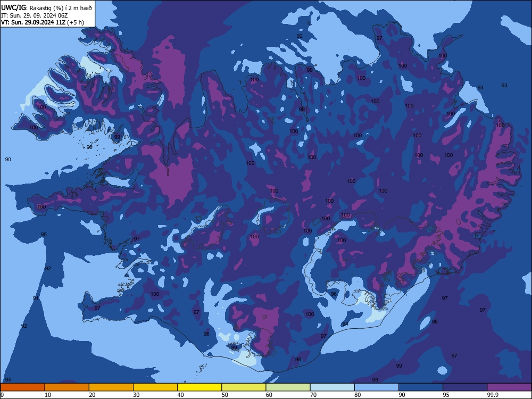This screenshot has height=399, width=532.
Task: Click the legend scale label '10'
Action: [x=48, y=395]
